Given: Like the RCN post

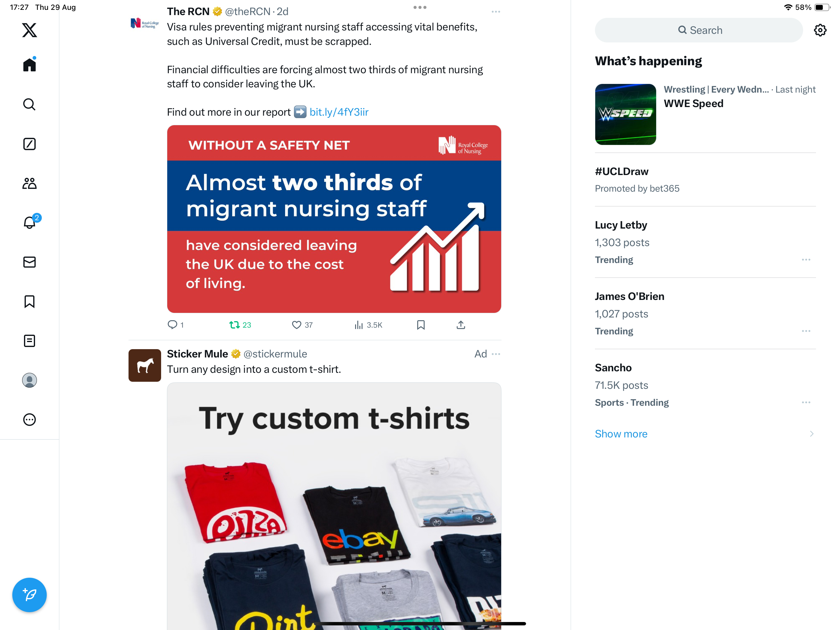Looking at the screenshot, I should (302, 325).
